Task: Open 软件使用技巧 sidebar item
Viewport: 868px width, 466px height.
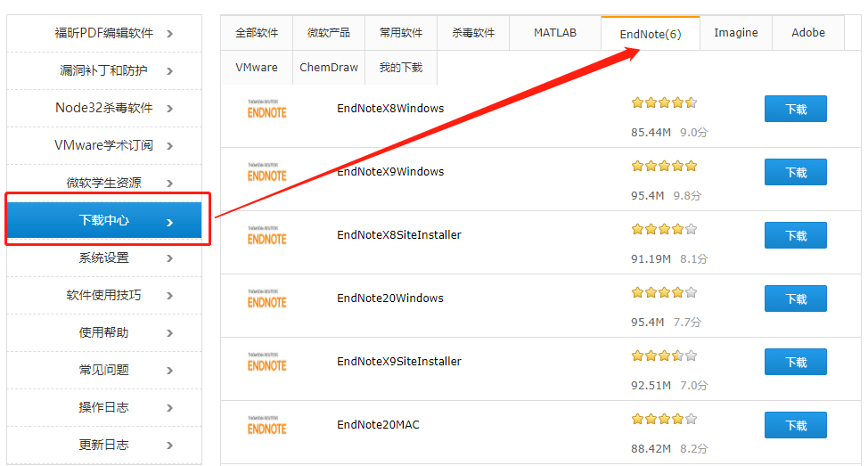Action: (x=104, y=295)
